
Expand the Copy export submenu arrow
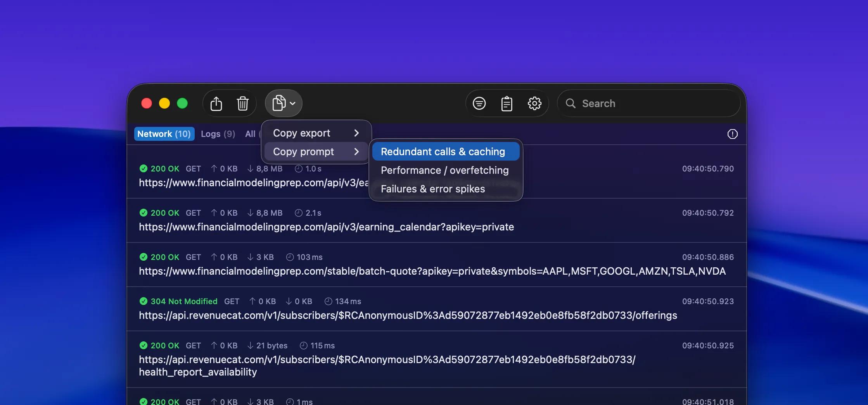tap(356, 133)
